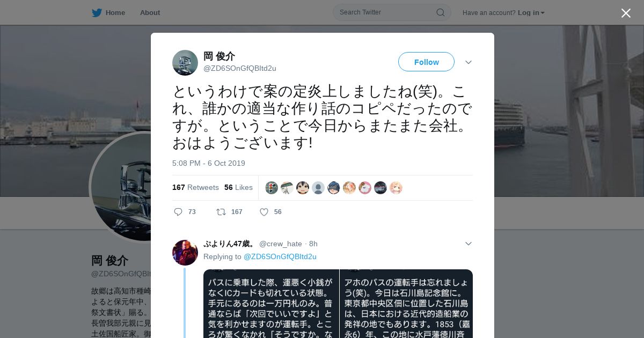The image size is (644, 338).
Task: Close the tweet overlay with X
Action: (x=626, y=13)
